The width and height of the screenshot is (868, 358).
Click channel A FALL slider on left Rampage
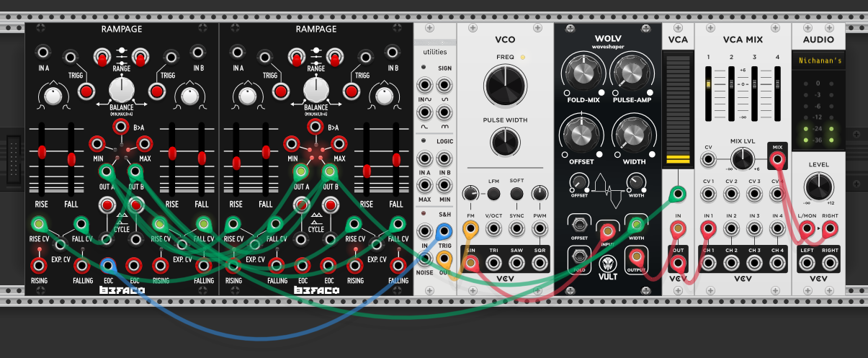pos(71,158)
